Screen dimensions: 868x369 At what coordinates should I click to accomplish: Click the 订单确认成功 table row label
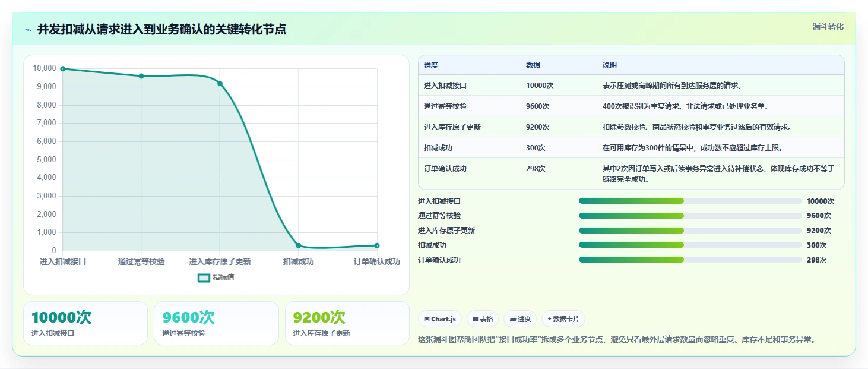pos(445,169)
